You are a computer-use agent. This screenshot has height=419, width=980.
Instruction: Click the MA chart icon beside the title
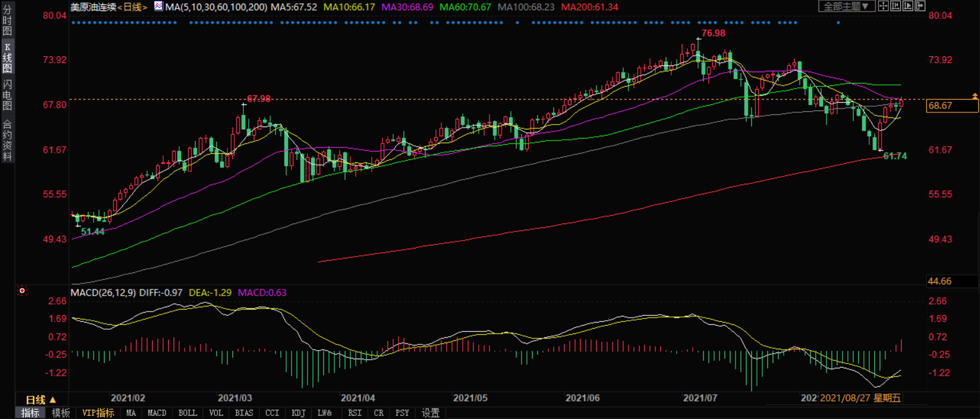click(158, 7)
